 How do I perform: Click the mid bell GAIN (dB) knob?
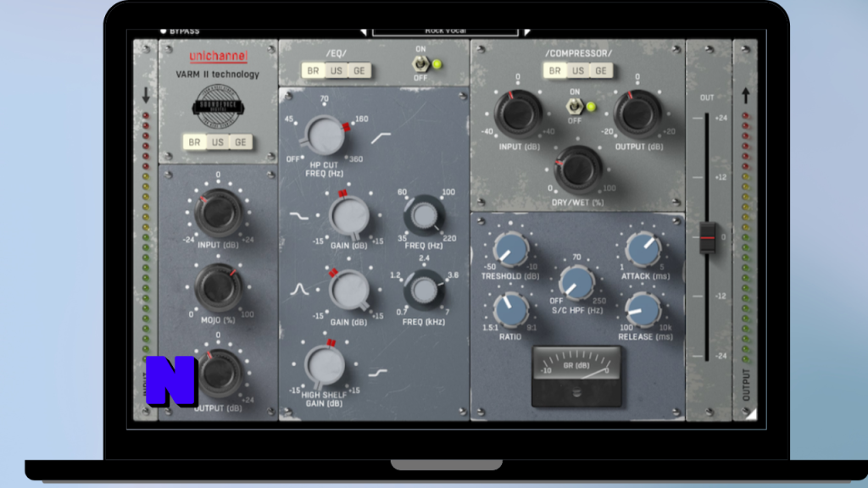tap(348, 290)
